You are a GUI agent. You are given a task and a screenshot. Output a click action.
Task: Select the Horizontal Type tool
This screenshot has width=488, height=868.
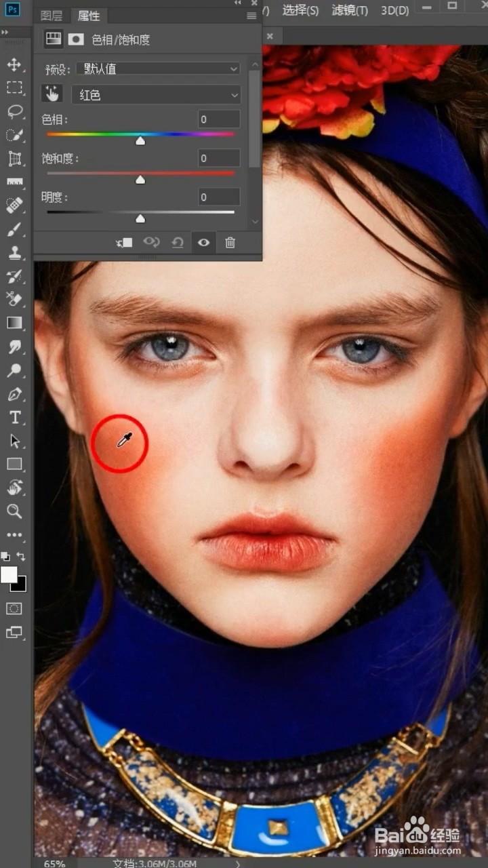[x=14, y=417]
